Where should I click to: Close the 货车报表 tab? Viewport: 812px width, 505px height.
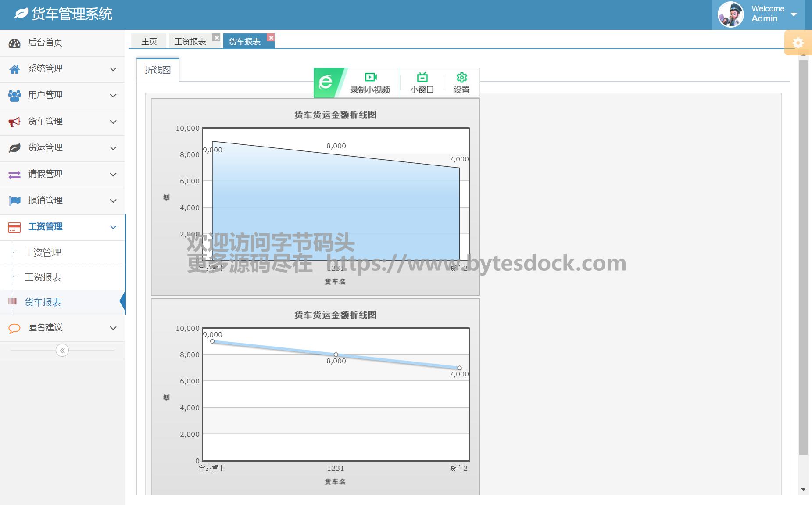pos(271,38)
